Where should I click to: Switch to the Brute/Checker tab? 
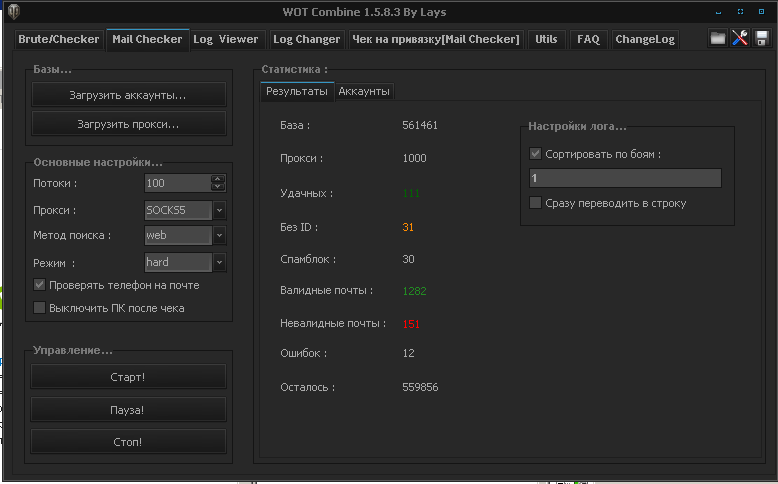pos(59,39)
